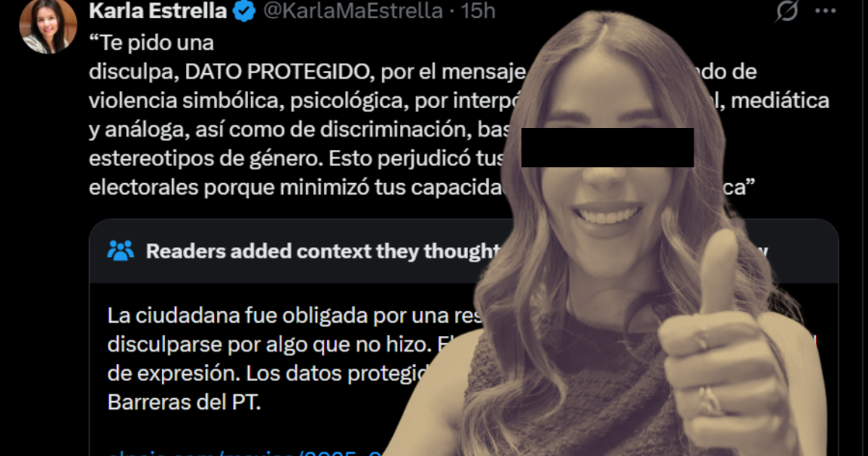This screenshot has height=456, width=868.
Task: Open the 15h timestamp link
Action: point(478,11)
